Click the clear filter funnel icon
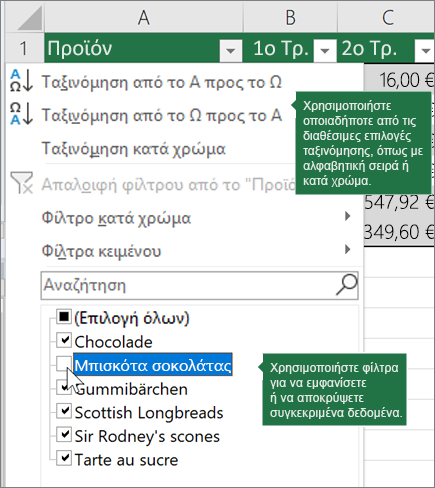The width and height of the screenshot is (435, 488). click(22, 183)
